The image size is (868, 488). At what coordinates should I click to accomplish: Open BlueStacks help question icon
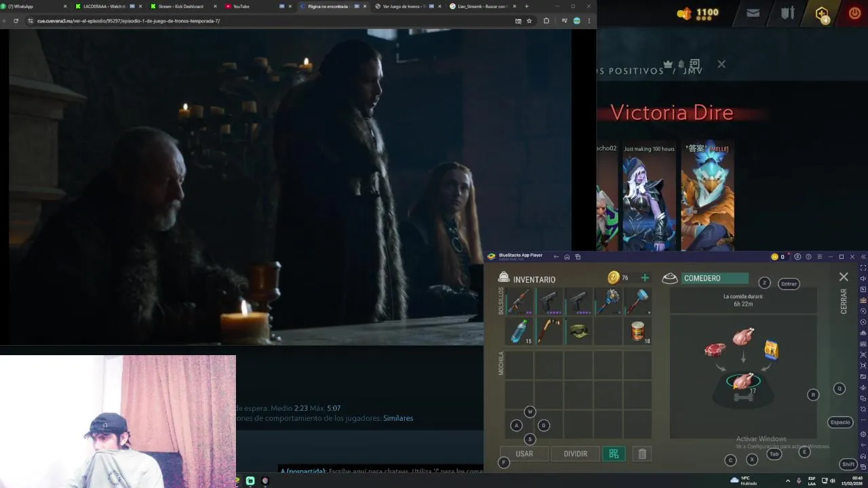point(808,257)
